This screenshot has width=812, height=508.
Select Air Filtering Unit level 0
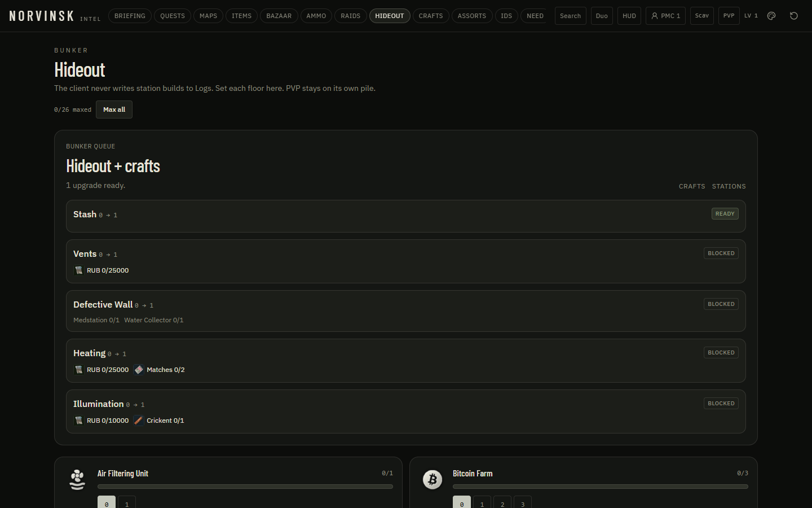tap(107, 502)
